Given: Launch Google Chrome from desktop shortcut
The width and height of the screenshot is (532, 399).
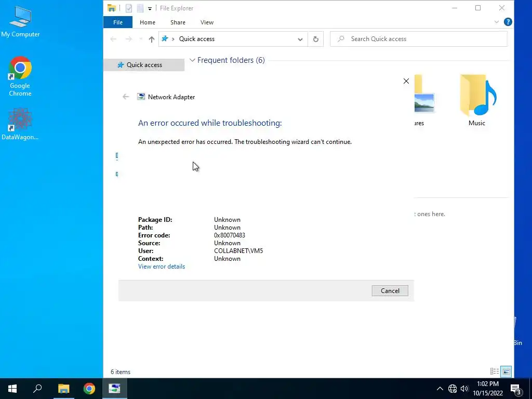Looking at the screenshot, I should point(20,76).
